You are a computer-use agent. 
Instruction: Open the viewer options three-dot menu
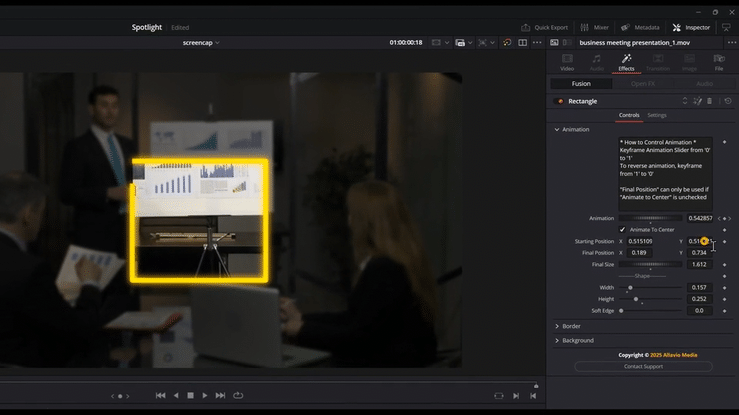click(x=537, y=42)
